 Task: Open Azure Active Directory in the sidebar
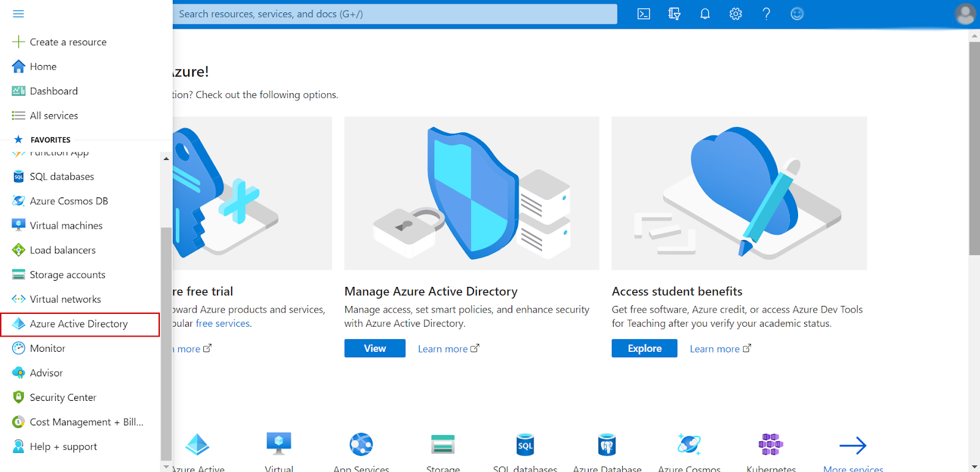click(x=80, y=324)
